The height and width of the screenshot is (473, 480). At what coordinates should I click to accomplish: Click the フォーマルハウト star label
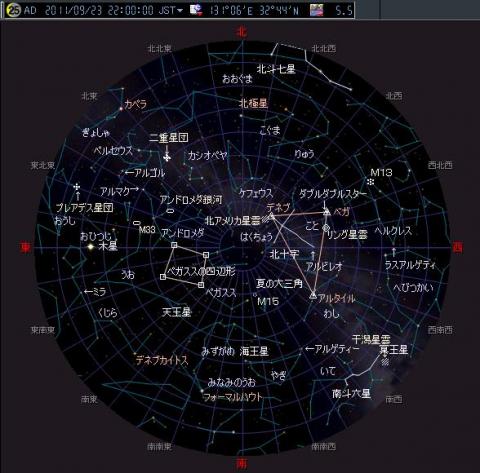[x=233, y=397]
